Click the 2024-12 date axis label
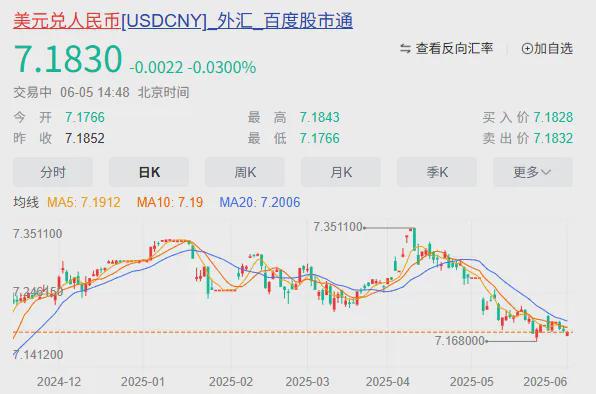This screenshot has width=596, height=394. point(59,381)
